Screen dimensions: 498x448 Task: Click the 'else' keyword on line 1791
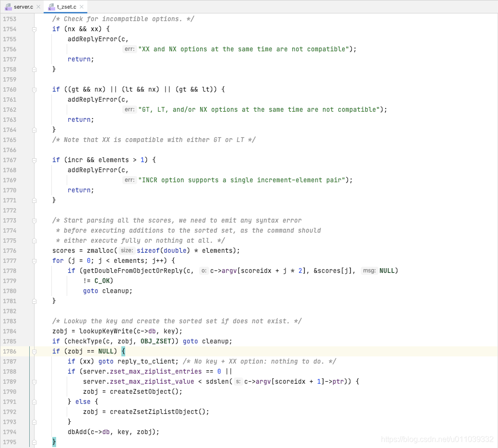tap(83, 401)
